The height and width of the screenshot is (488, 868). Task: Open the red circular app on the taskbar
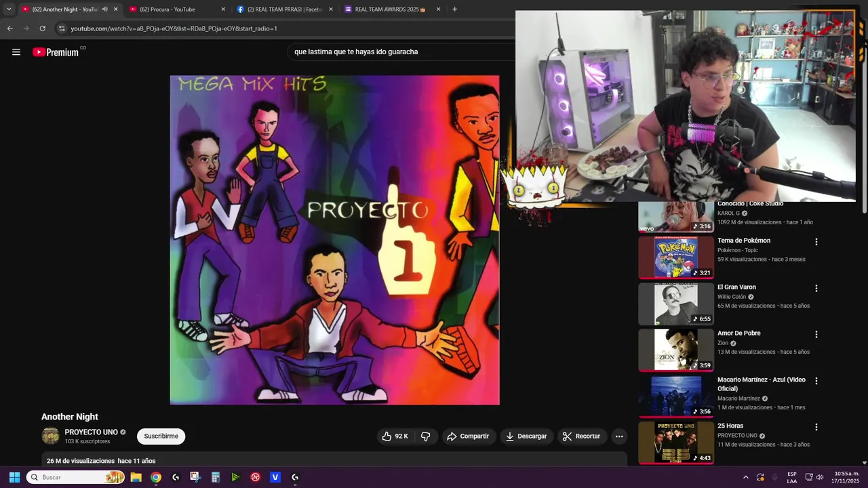[x=256, y=477]
